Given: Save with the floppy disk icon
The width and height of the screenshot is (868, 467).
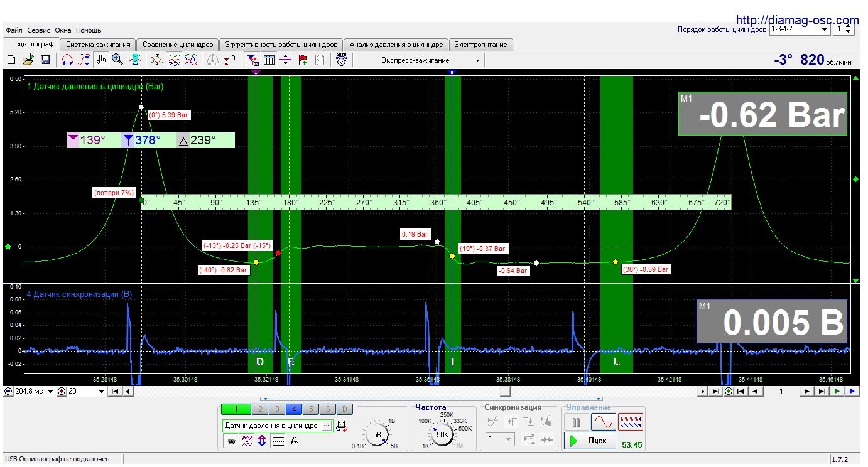Looking at the screenshot, I should [x=45, y=60].
